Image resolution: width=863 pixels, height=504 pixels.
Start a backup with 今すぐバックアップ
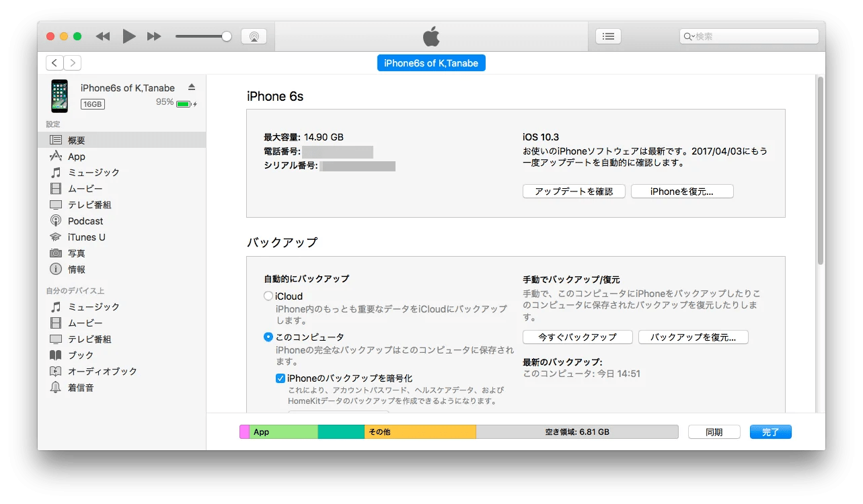click(x=576, y=337)
